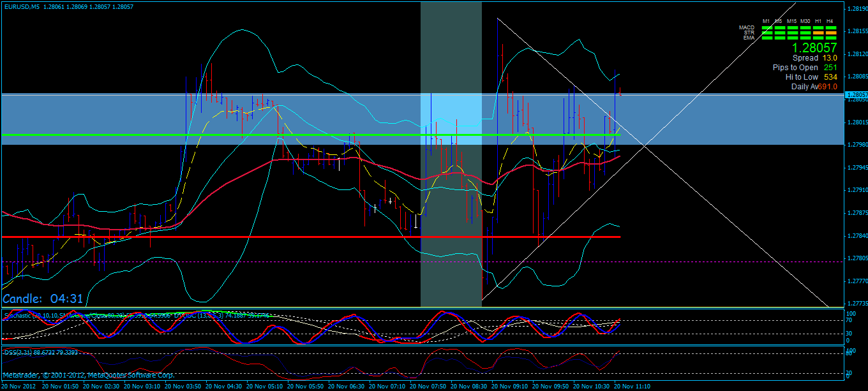
Task: Select the M1 timeframe signal column
Action: (767, 21)
